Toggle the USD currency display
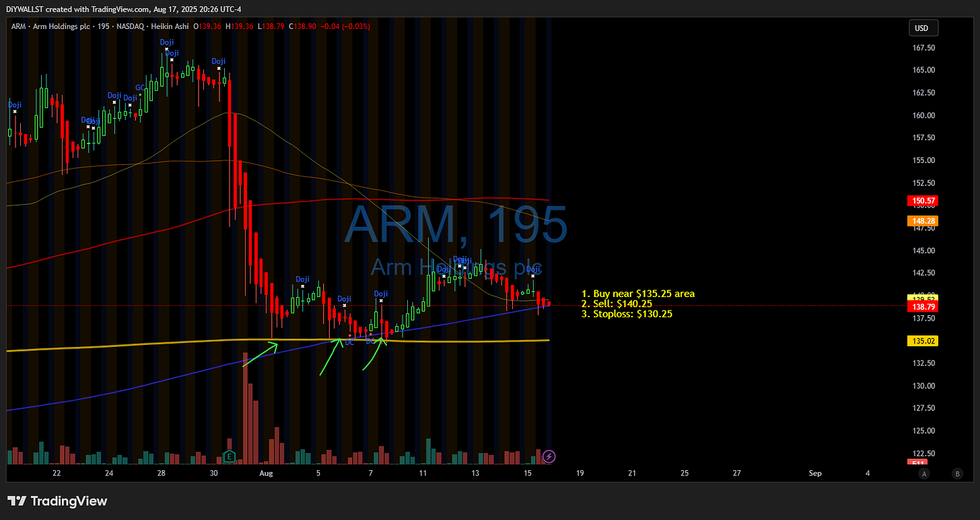The width and height of the screenshot is (980, 520). tap(923, 28)
